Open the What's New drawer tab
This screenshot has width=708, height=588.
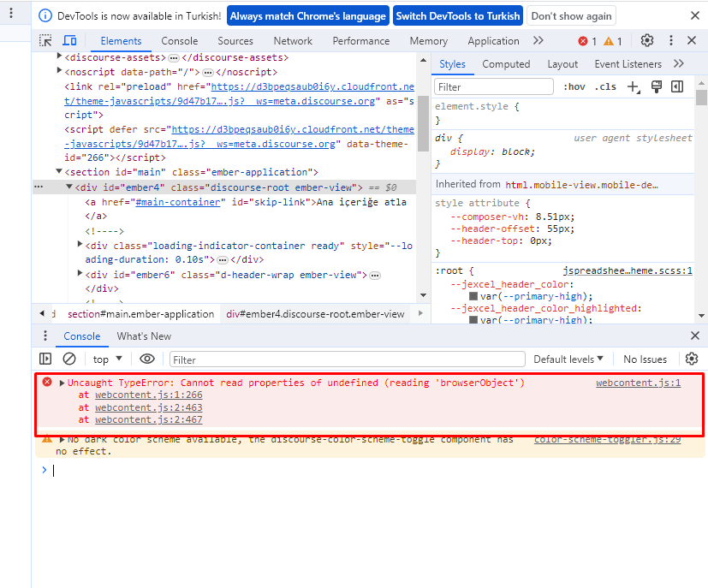click(144, 336)
